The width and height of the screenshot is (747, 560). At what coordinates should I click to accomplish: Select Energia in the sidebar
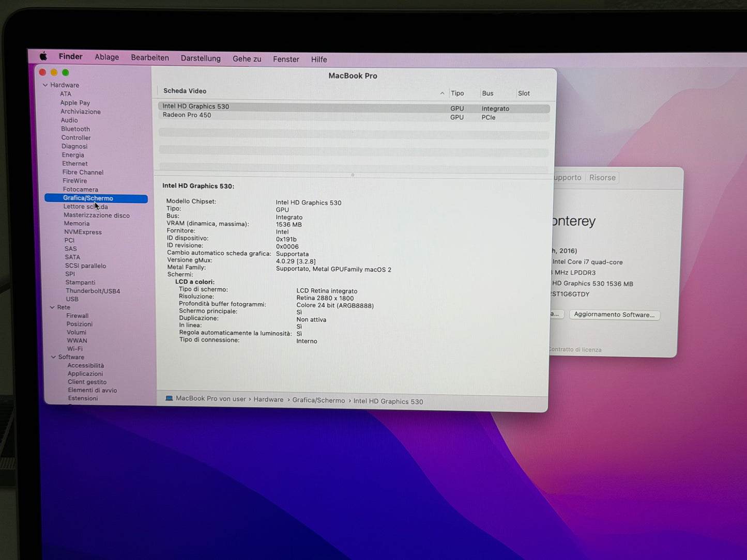(73, 155)
